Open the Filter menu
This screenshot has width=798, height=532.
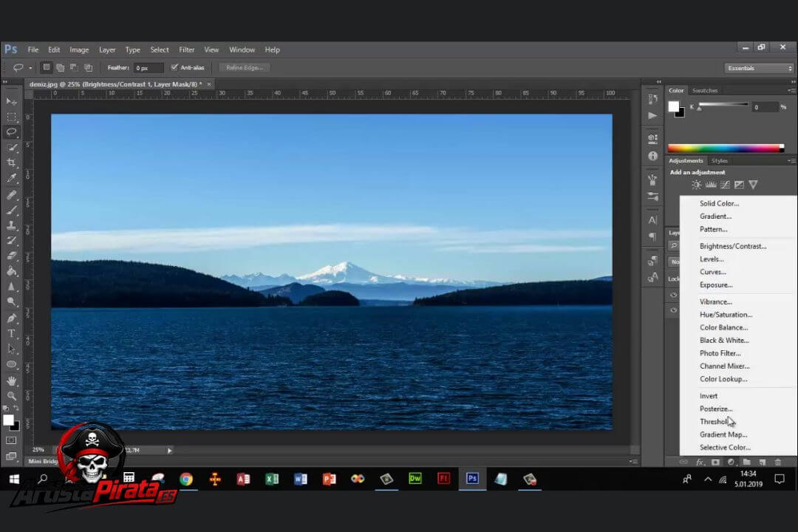click(x=187, y=50)
